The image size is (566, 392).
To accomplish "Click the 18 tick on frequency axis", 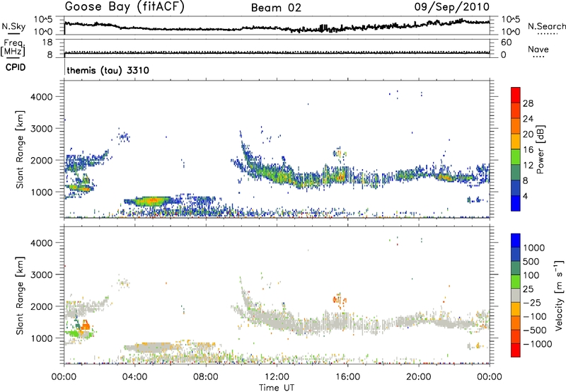I will coord(47,42).
